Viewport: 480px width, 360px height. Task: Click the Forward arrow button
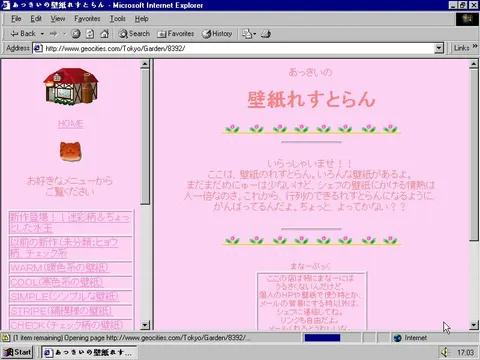click(x=53, y=34)
